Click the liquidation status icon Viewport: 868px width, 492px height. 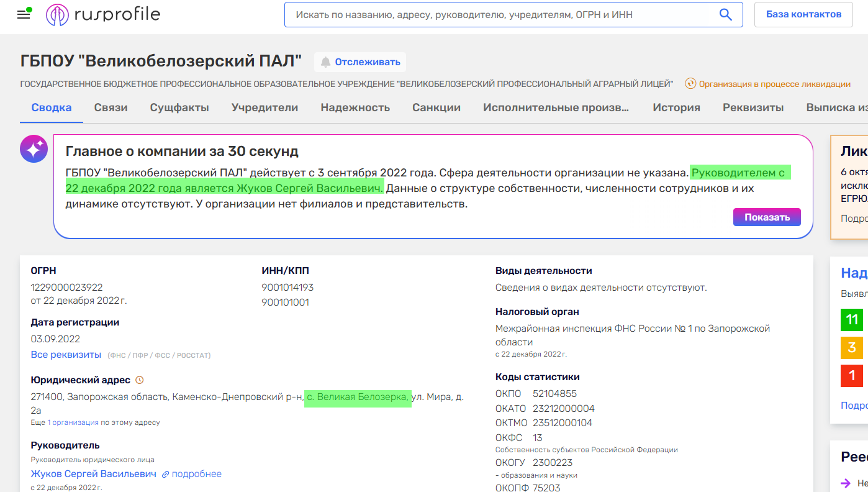tap(690, 84)
